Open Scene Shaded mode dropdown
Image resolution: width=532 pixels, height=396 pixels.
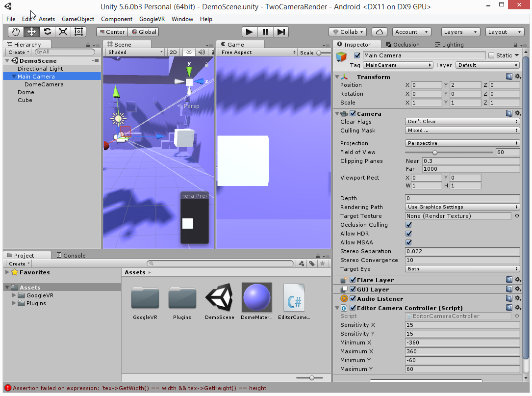[x=135, y=53]
